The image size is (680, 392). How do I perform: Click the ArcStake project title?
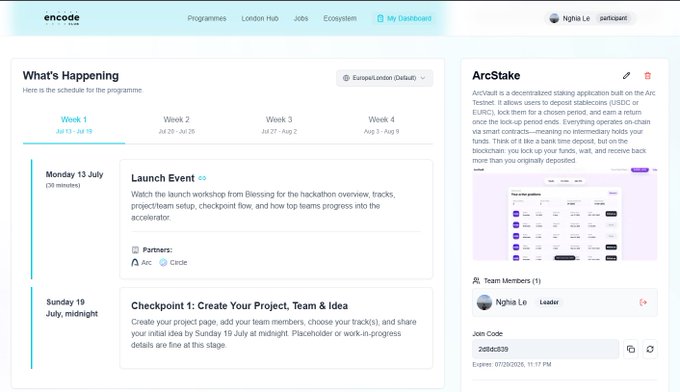496,75
